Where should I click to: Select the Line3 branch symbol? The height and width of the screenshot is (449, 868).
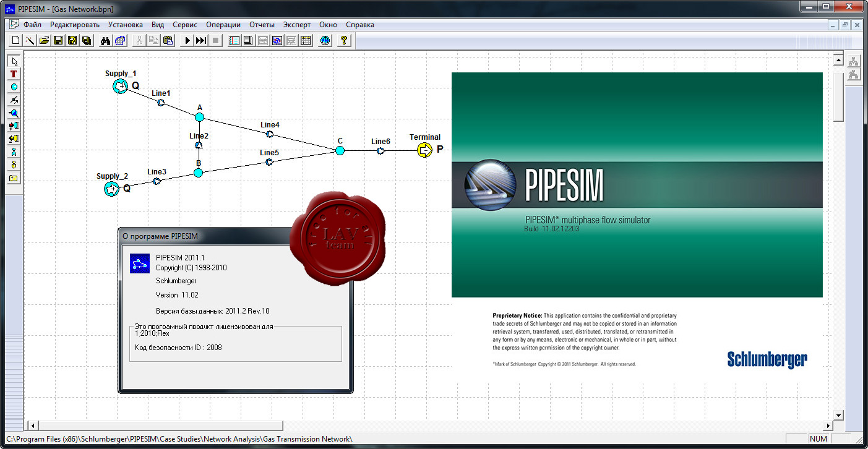157,181
